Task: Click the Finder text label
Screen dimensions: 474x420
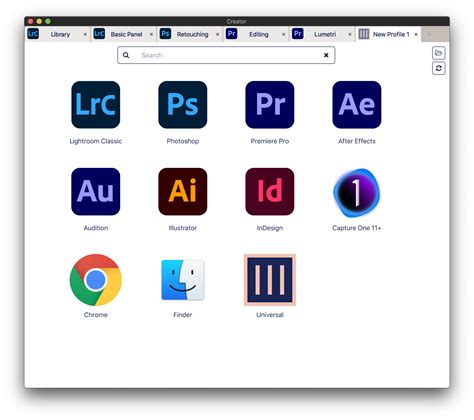Action: coord(183,315)
